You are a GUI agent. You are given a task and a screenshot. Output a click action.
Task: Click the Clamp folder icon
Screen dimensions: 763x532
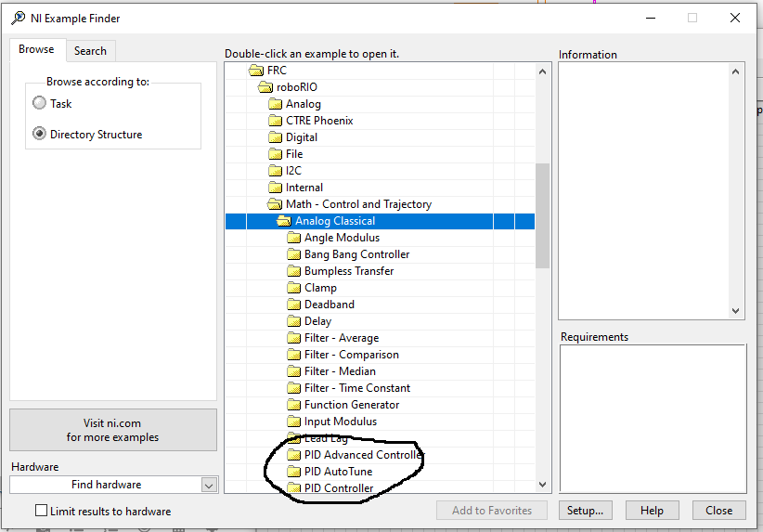pos(293,288)
